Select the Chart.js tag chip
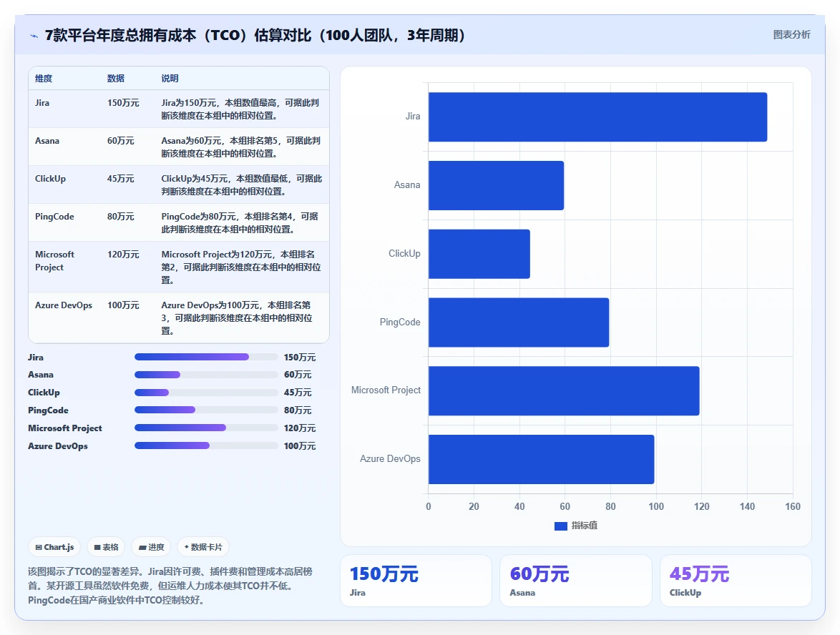 click(x=54, y=547)
